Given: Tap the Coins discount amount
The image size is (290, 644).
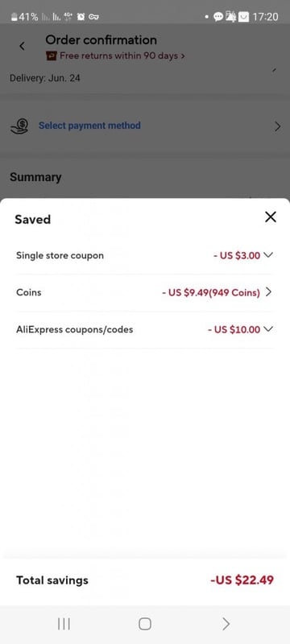Looking at the screenshot, I should click(x=211, y=293).
